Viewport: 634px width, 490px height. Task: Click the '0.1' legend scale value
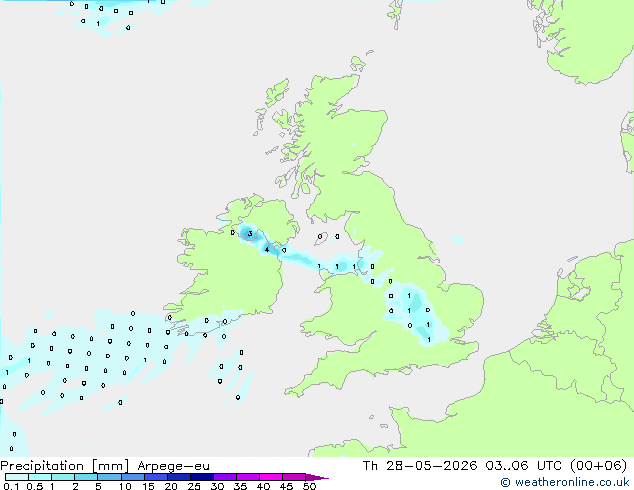(11, 486)
